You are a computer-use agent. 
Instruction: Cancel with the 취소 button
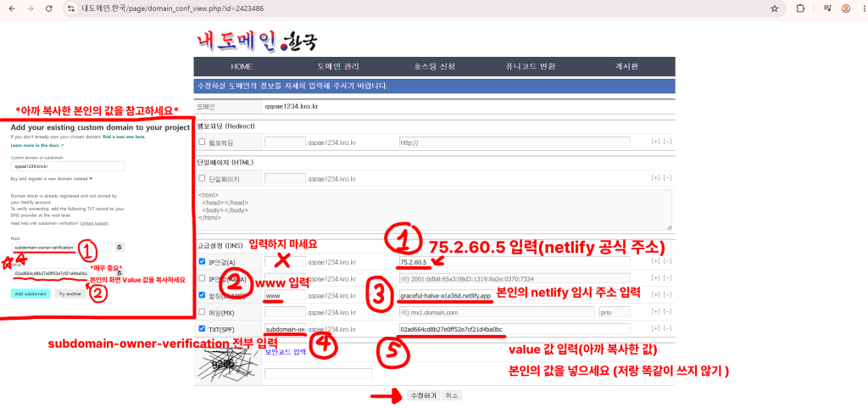(x=453, y=395)
